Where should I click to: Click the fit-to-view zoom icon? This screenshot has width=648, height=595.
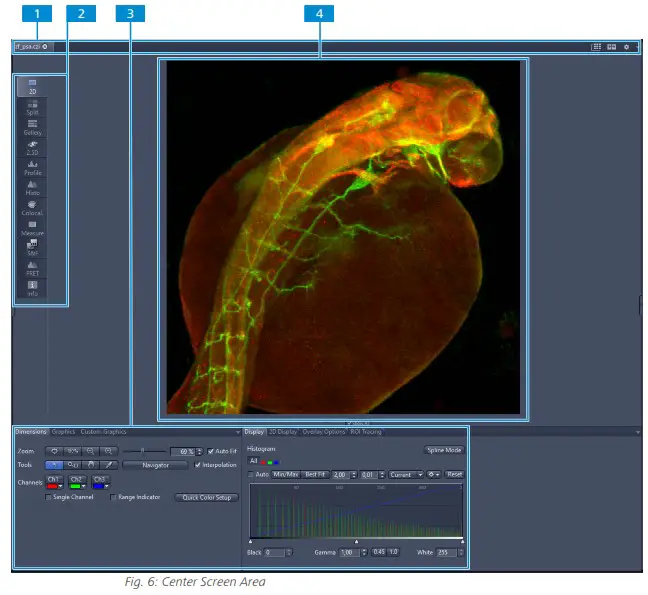click(55, 451)
